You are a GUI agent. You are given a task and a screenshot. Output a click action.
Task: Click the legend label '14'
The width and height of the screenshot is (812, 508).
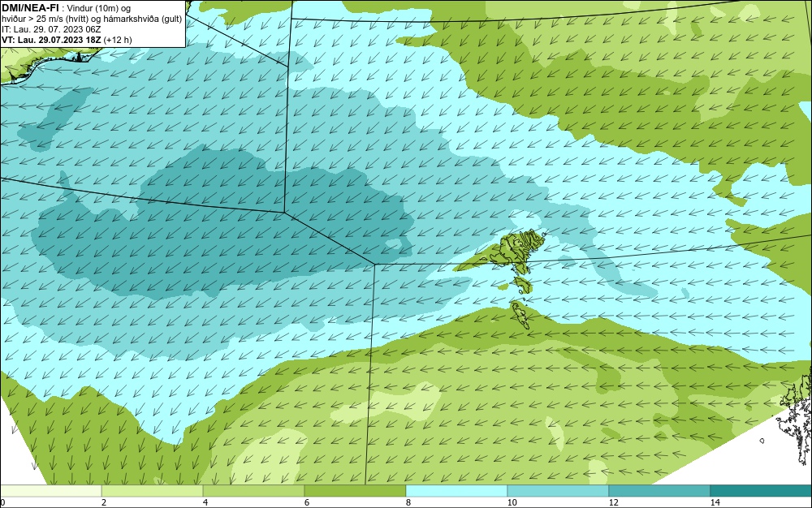(x=715, y=503)
